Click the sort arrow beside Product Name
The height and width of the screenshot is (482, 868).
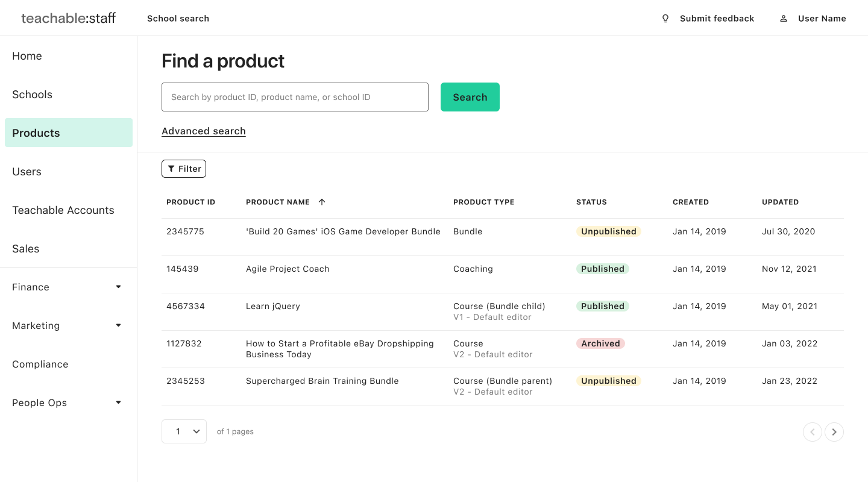pos(322,202)
